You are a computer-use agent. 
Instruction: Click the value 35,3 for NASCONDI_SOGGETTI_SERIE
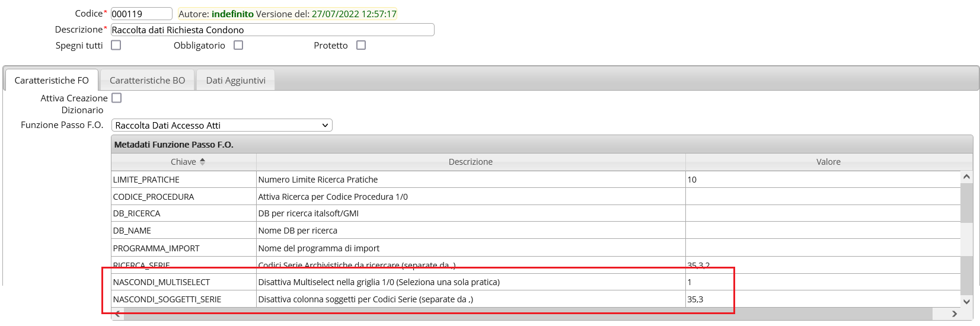(x=695, y=299)
